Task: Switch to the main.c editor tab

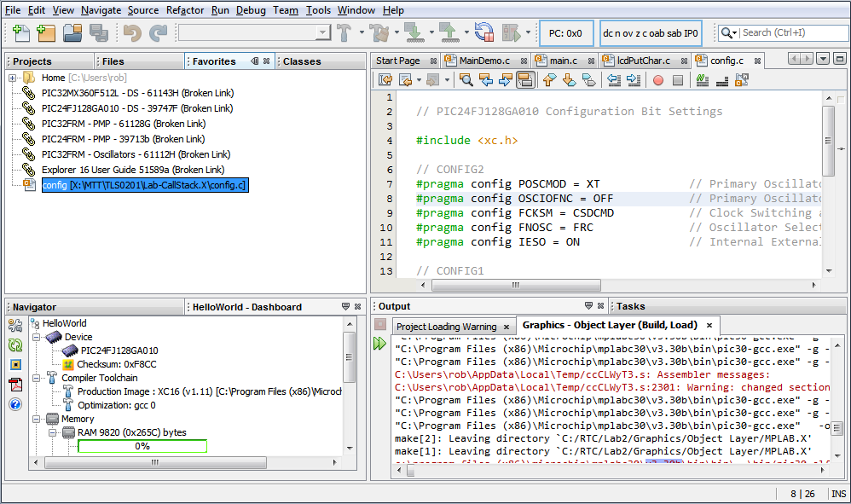Action: [x=563, y=61]
